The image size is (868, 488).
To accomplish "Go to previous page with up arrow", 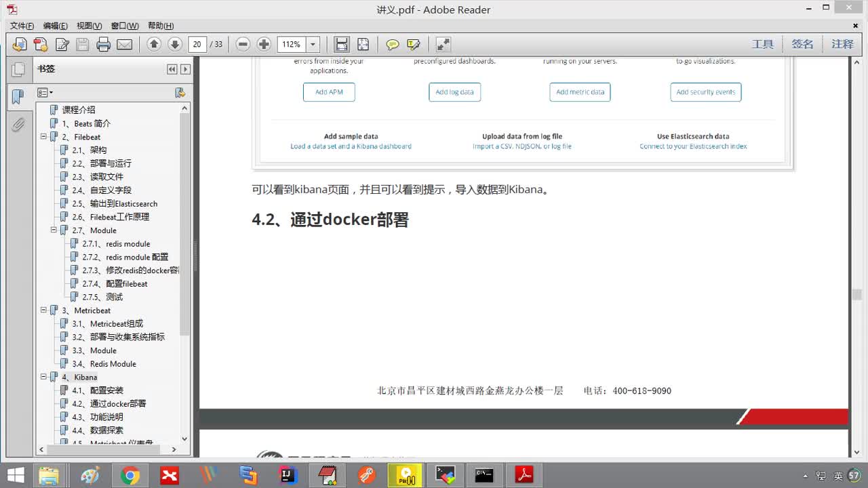I will click(154, 44).
